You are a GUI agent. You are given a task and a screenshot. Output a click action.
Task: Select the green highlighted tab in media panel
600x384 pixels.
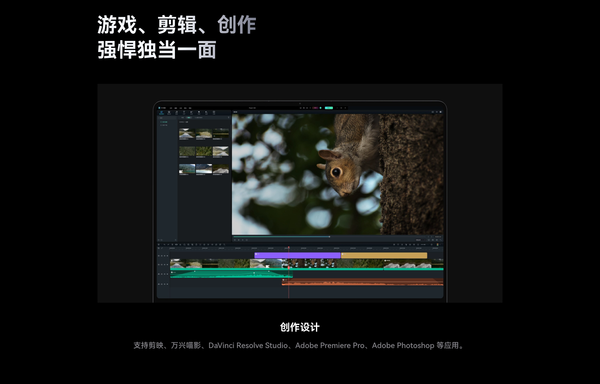189,117
